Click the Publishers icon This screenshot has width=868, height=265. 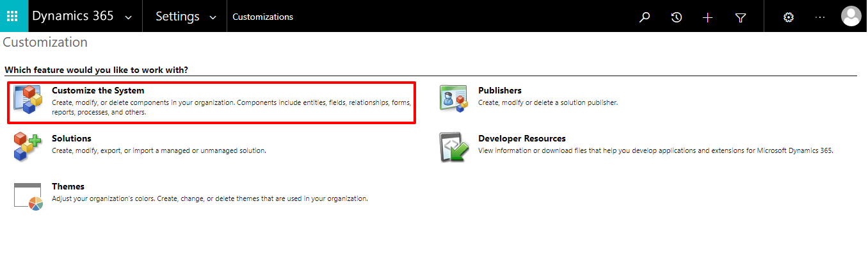pos(454,98)
